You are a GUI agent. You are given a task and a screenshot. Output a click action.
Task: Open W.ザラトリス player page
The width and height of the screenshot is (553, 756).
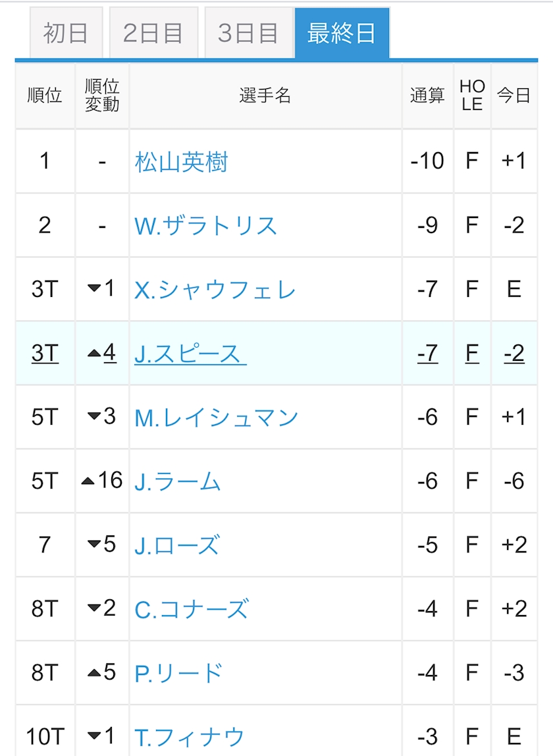click(206, 226)
